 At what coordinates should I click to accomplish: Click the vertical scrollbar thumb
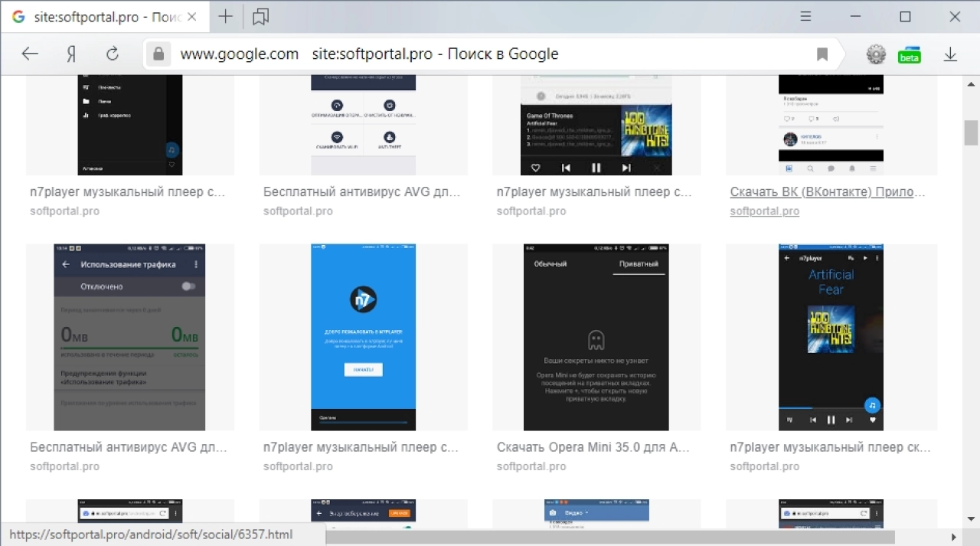click(971, 132)
